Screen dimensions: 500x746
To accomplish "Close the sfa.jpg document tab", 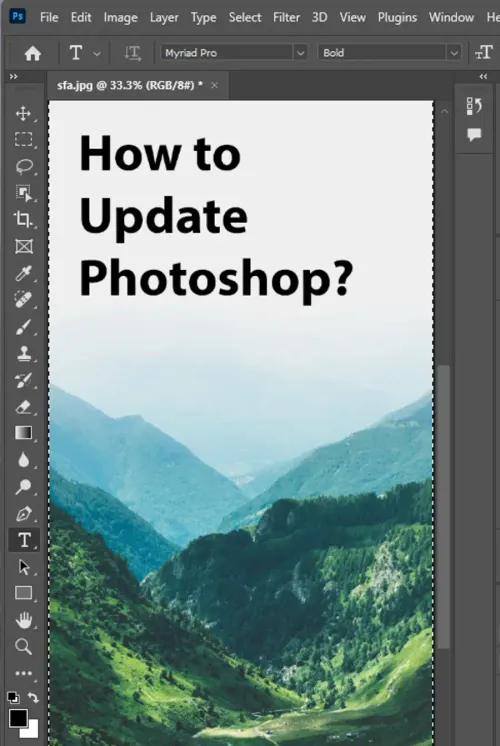I will 215,85.
